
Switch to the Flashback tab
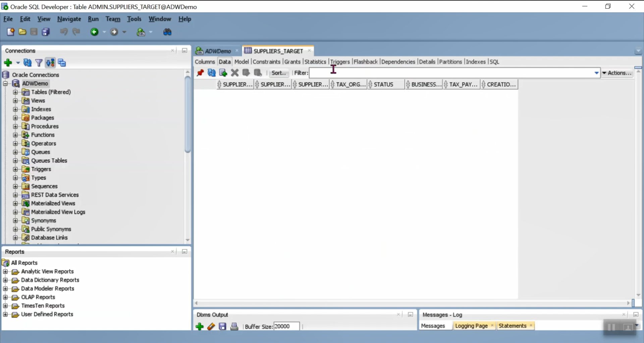click(x=366, y=62)
